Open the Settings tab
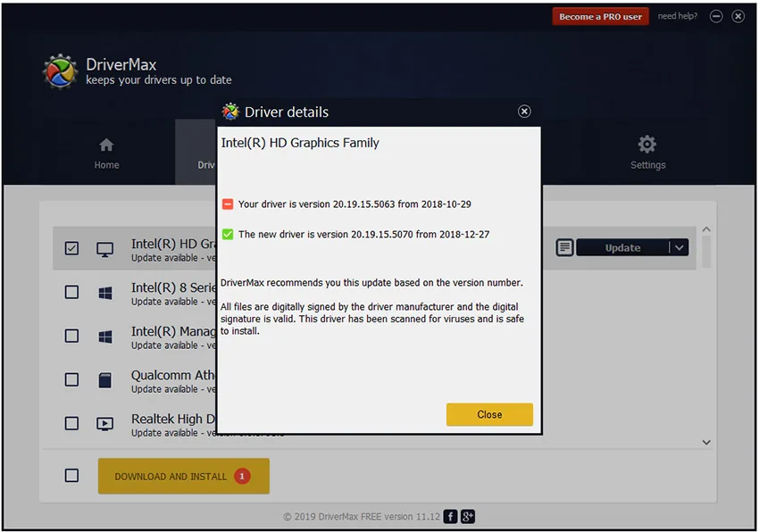 (x=647, y=154)
